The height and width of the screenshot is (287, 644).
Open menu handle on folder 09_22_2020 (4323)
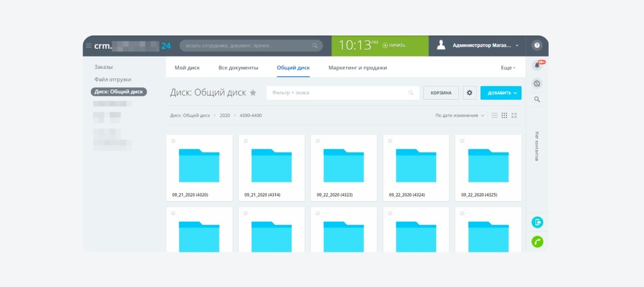tap(318, 141)
